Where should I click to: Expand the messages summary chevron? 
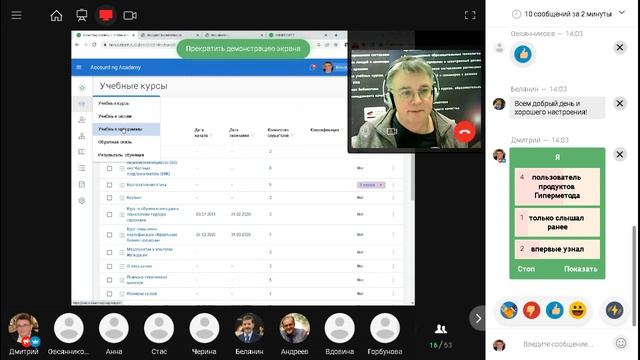coord(622,13)
